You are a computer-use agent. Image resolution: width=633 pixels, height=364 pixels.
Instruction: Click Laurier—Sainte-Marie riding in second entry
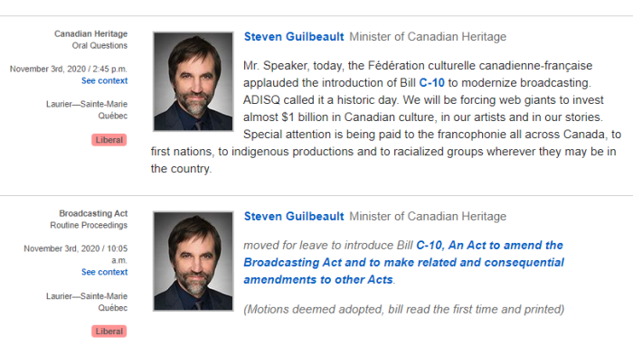pos(87,296)
